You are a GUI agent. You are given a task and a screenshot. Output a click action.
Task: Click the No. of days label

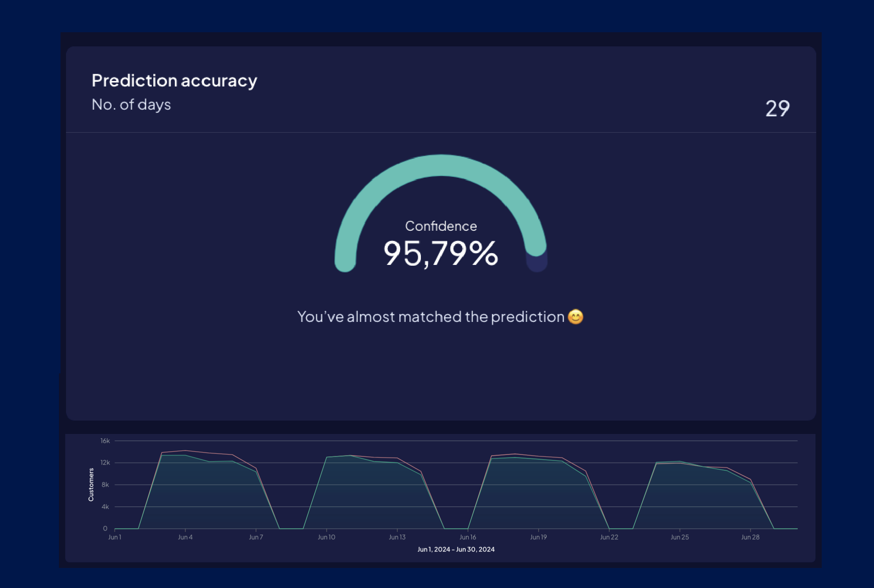tap(131, 105)
